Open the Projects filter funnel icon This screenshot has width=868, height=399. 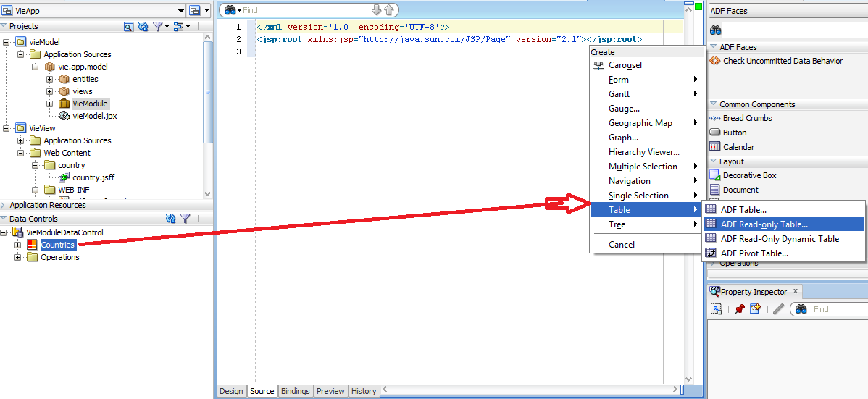(x=158, y=26)
